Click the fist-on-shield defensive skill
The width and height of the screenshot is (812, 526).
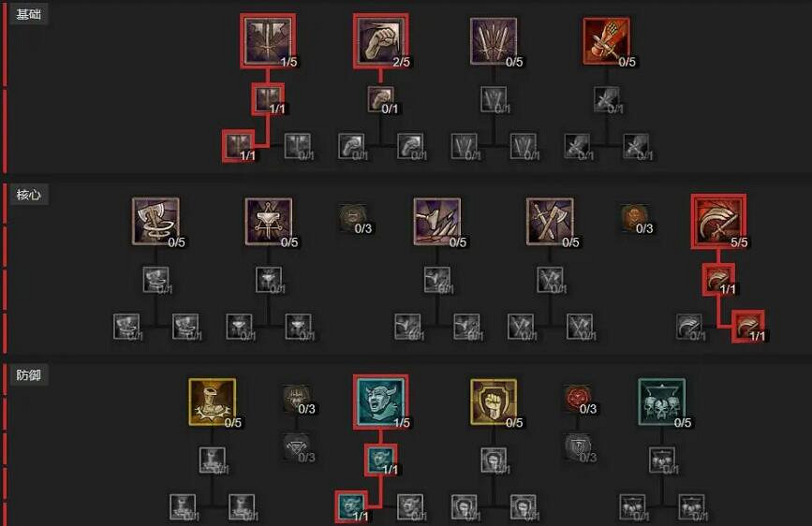click(x=494, y=402)
